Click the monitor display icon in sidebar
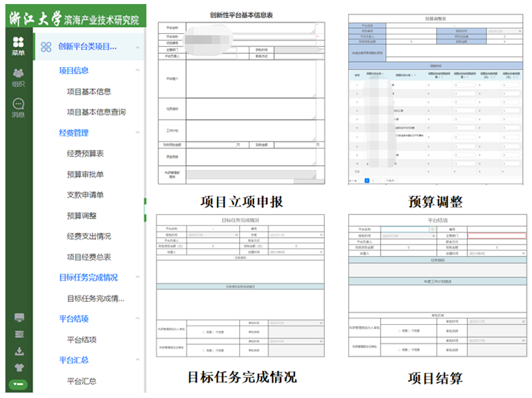 click(x=19, y=318)
